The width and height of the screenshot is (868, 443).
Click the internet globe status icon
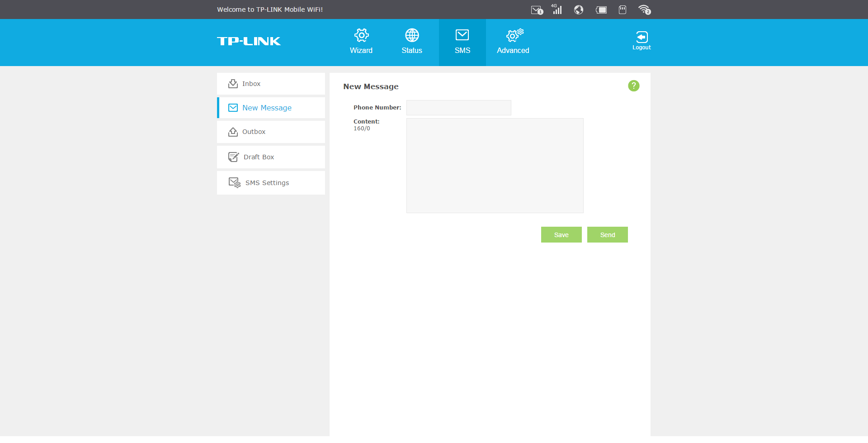pyautogui.click(x=579, y=10)
